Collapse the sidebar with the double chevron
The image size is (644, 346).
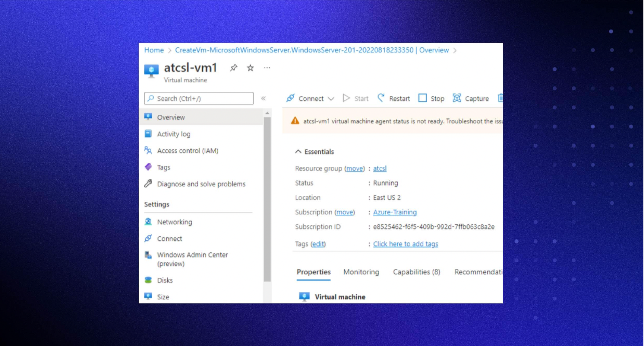pyautogui.click(x=263, y=98)
